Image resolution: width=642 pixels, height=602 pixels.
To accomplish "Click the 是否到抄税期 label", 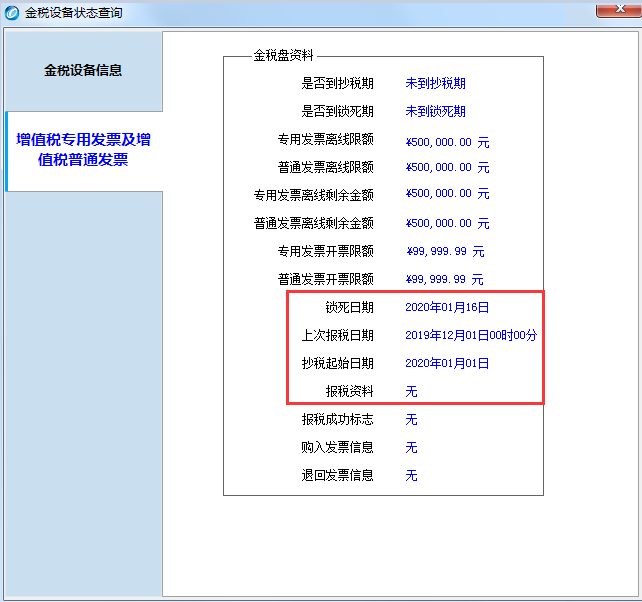I will (337, 84).
